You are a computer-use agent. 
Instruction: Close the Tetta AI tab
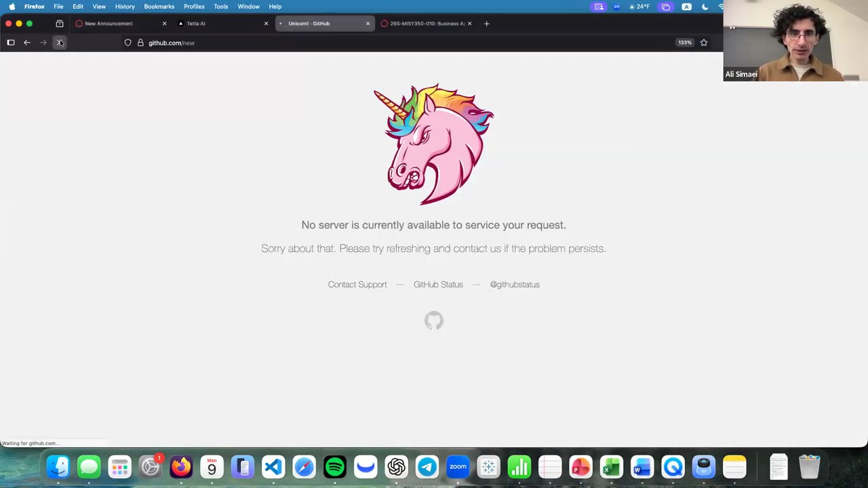click(x=266, y=24)
